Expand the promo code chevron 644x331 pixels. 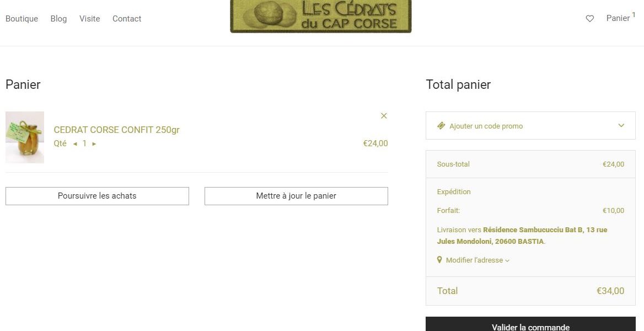pyautogui.click(x=621, y=126)
